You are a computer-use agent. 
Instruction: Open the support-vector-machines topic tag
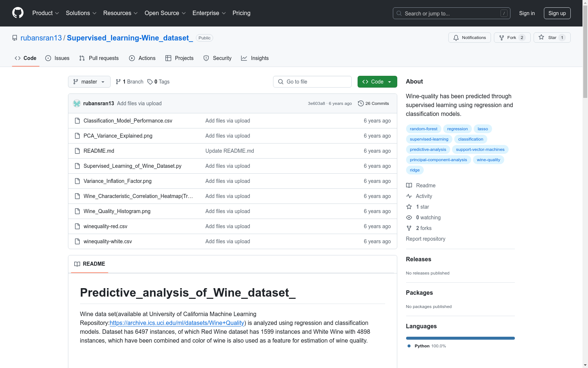[x=480, y=149]
